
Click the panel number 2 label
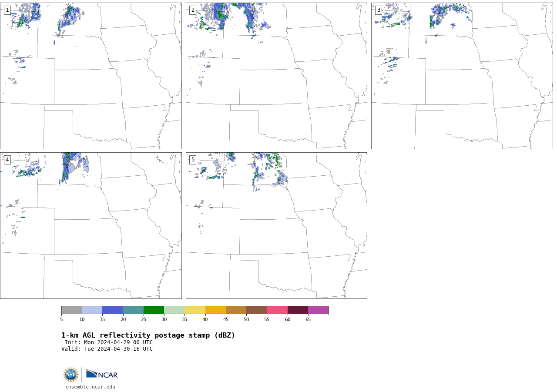coord(193,10)
